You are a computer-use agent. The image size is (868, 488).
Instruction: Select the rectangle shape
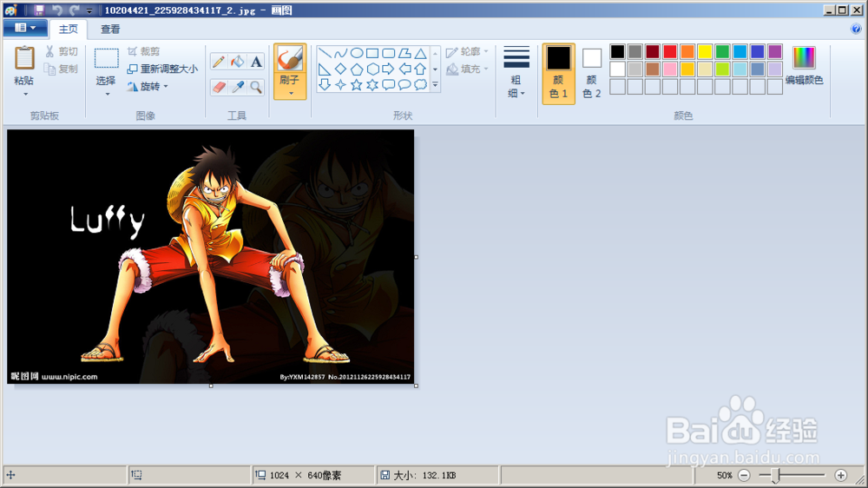pos(372,53)
